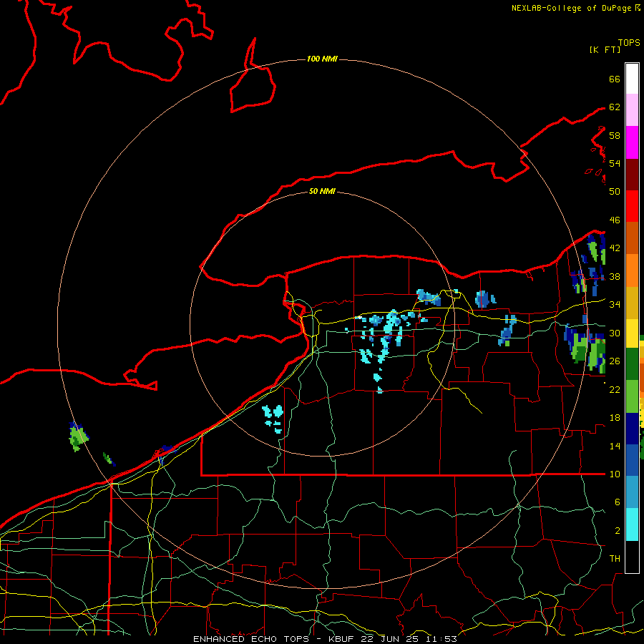Click the "50" scale label
This screenshot has height=644, width=644.
[615, 192]
